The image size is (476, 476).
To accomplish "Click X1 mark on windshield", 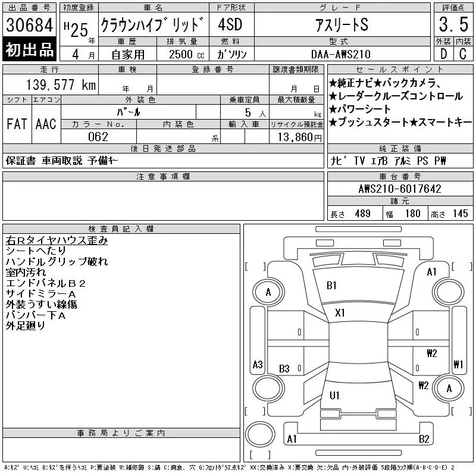I will point(340,313).
